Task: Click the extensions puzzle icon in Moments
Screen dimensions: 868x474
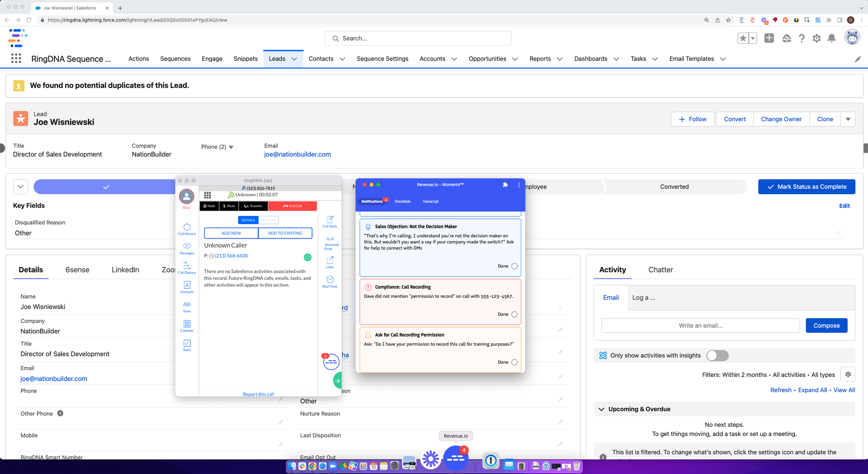Action: (x=505, y=185)
